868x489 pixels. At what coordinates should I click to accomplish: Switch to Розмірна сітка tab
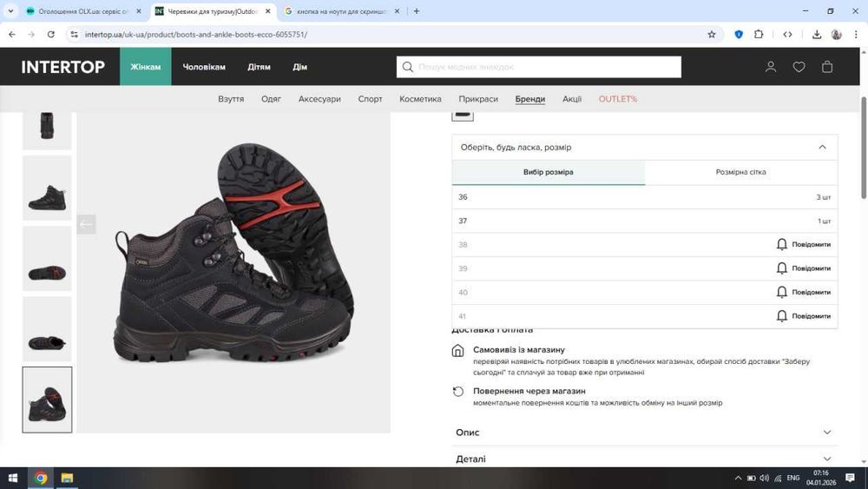[740, 172]
